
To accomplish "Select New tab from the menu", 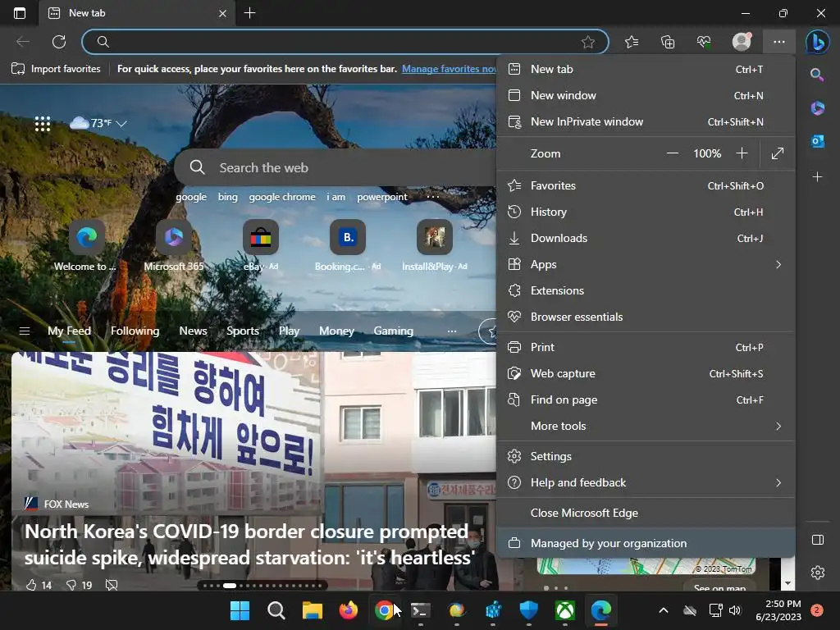I will tap(646, 69).
